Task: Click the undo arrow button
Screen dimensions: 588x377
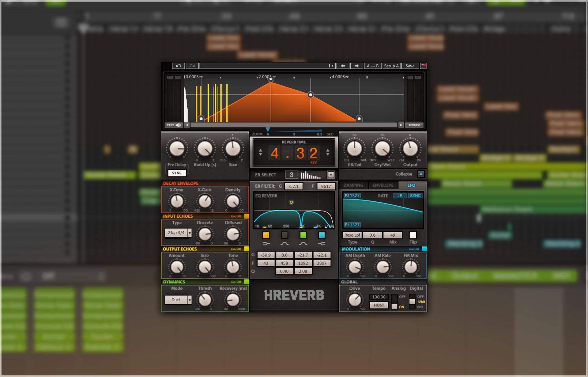Action: pyautogui.click(x=178, y=66)
